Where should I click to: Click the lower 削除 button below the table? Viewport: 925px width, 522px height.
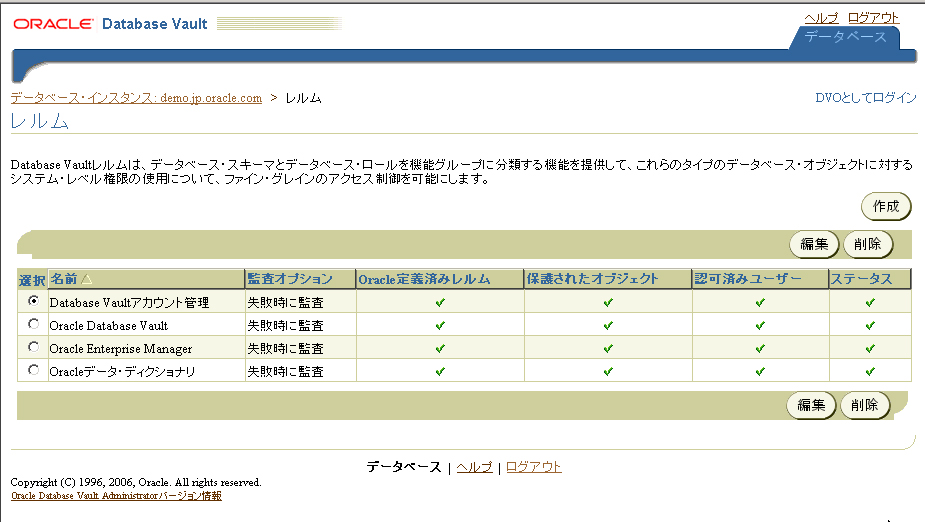[865, 405]
